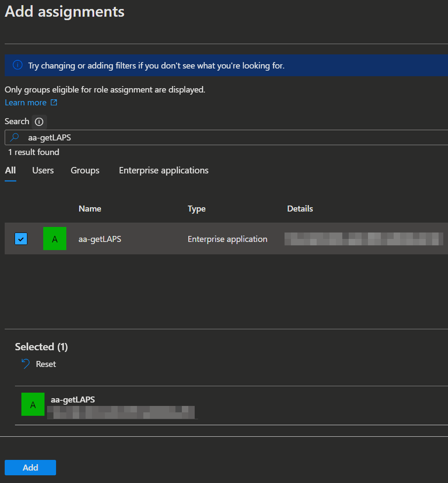This screenshot has width=448, height=483.
Task: Click the info icon in the blue banner
Action: click(17, 65)
